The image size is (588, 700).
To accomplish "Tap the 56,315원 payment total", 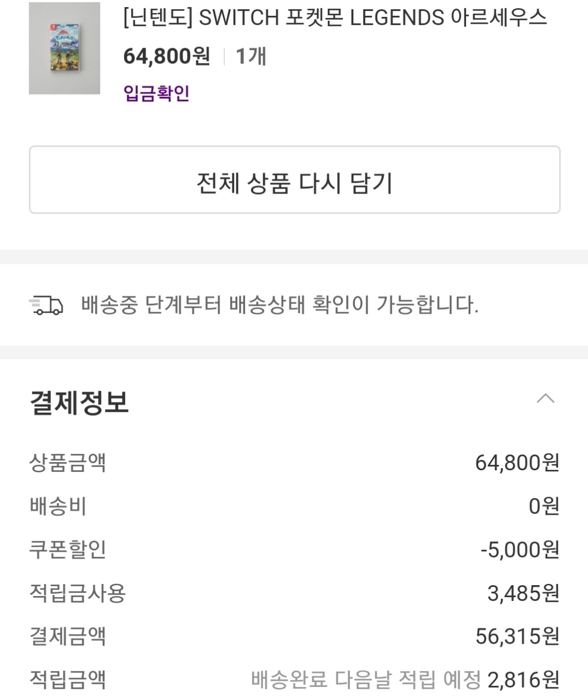I will pyautogui.click(x=517, y=636).
